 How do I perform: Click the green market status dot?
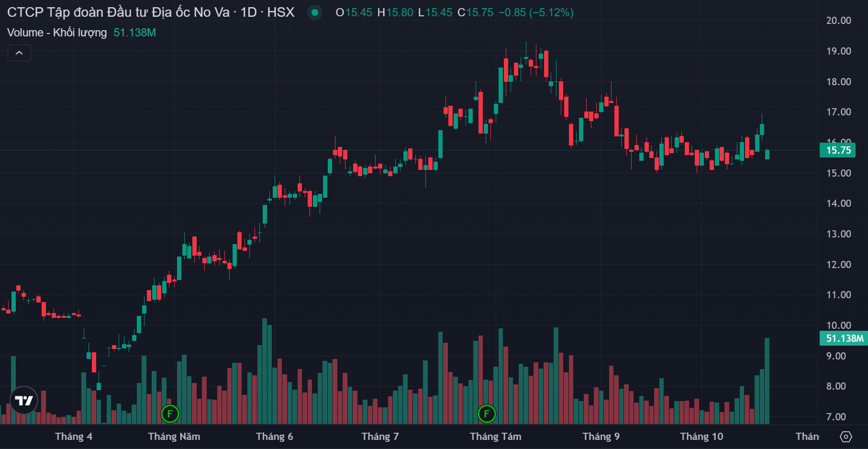315,12
